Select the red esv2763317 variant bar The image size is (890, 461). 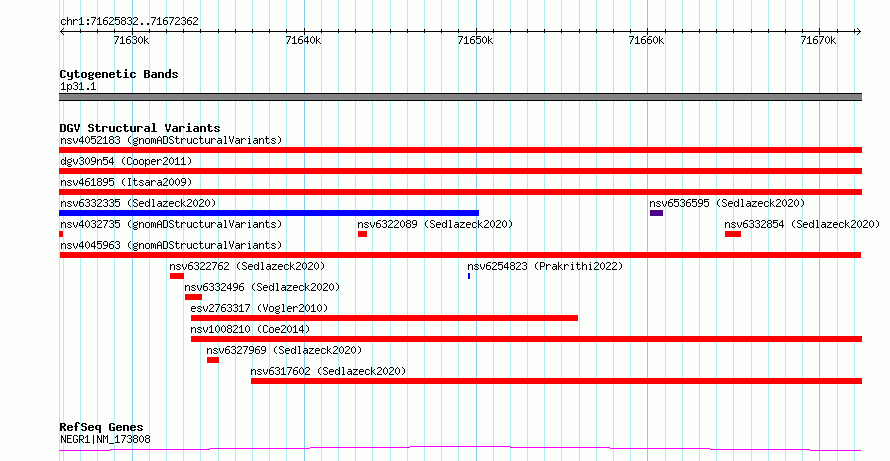[x=384, y=318]
